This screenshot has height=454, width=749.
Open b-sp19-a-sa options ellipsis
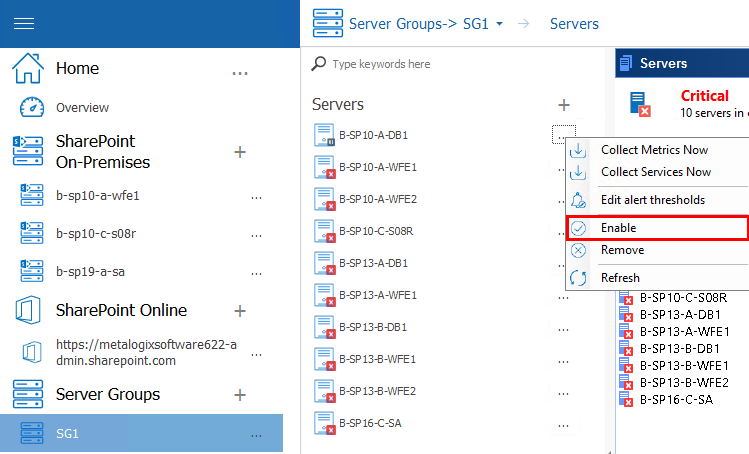pyautogui.click(x=257, y=273)
